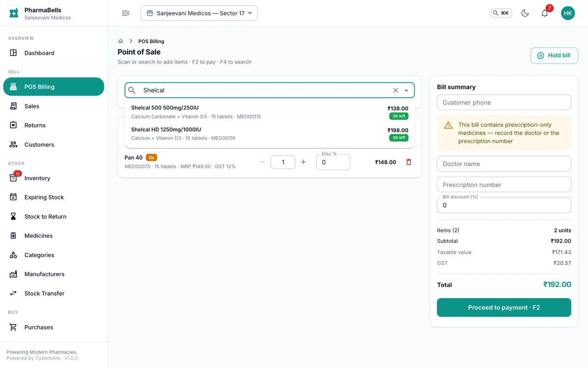Click the home breadcrumb icon

point(121,41)
